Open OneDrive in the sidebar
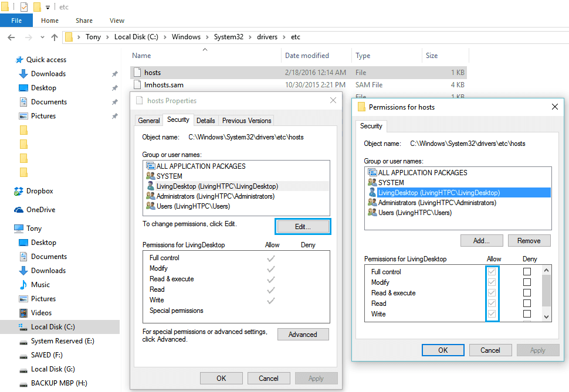The image size is (569, 392). click(x=40, y=210)
